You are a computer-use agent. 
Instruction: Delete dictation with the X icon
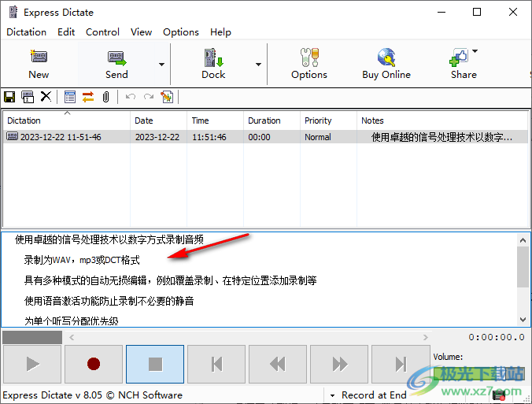(46, 97)
